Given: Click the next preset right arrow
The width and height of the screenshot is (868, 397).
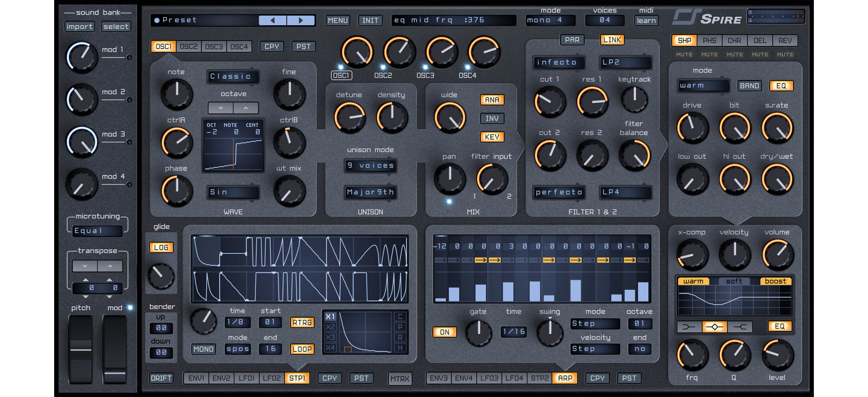Looking at the screenshot, I should click(301, 20).
